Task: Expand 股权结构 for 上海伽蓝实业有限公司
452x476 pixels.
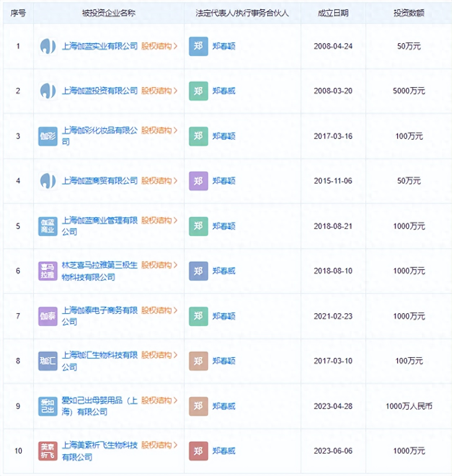Action: click(x=159, y=46)
